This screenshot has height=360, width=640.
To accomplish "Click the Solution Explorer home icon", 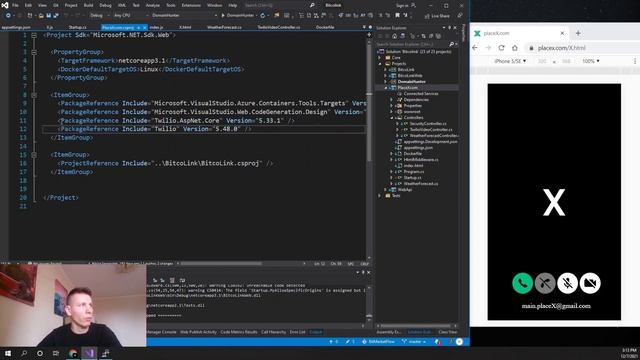I will [395, 36].
